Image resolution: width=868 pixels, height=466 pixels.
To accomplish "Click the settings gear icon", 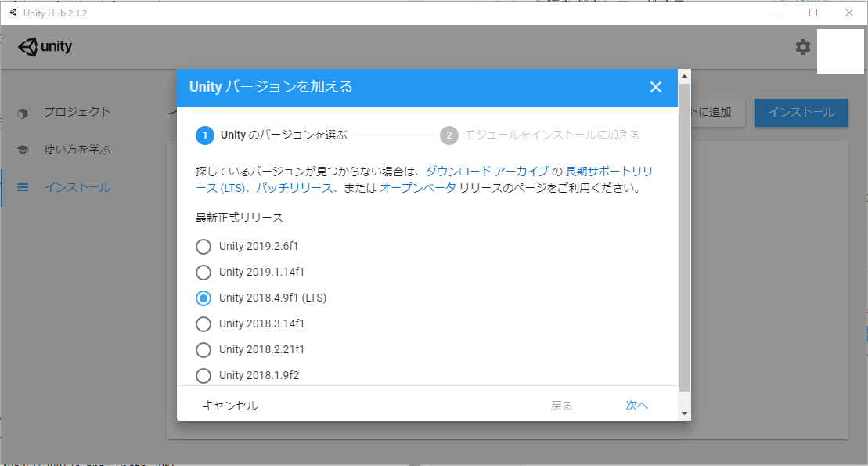I will [801, 47].
